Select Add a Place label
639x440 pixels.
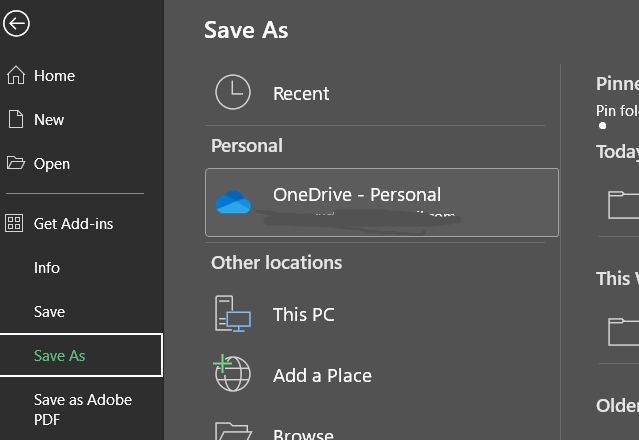pyautogui.click(x=322, y=376)
